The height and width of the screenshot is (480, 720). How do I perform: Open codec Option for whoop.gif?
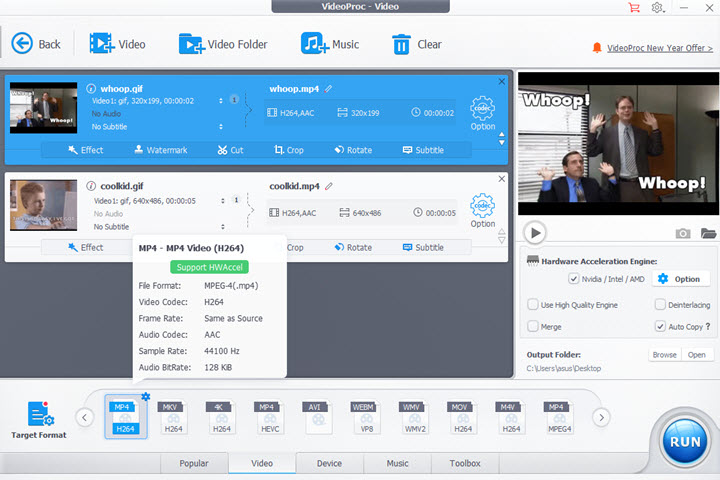pyautogui.click(x=483, y=113)
